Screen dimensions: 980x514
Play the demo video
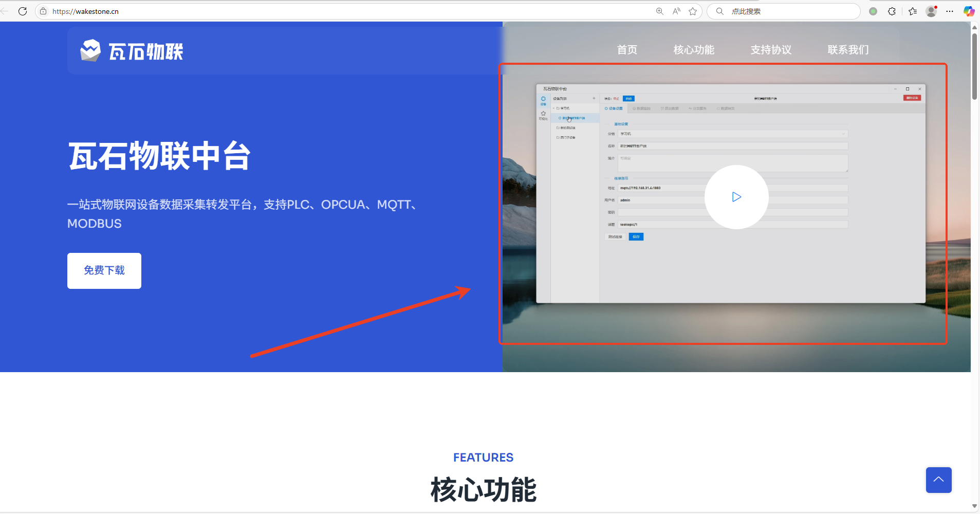(736, 197)
